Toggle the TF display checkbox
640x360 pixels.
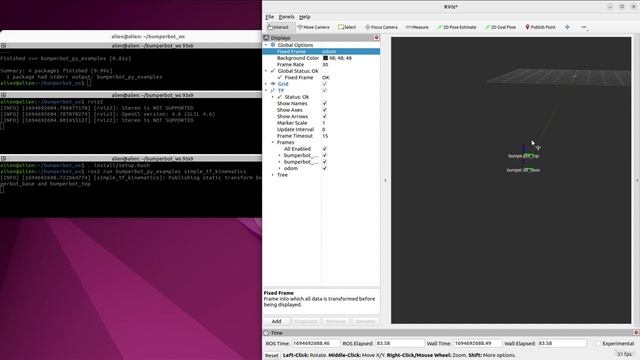point(324,90)
